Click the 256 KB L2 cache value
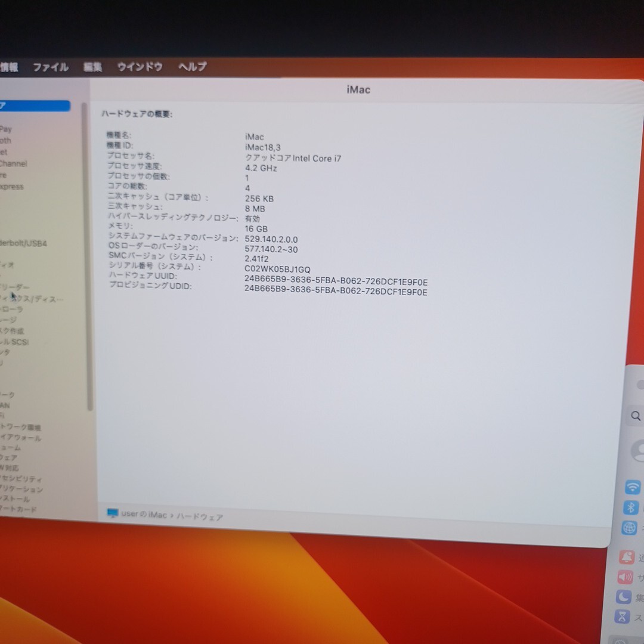The width and height of the screenshot is (644, 644). tap(259, 199)
